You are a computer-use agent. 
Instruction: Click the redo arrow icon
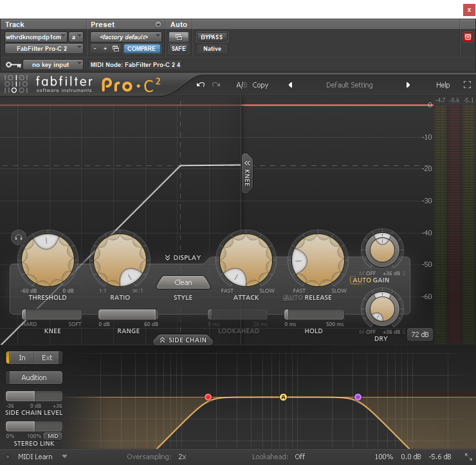pos(216,85)
